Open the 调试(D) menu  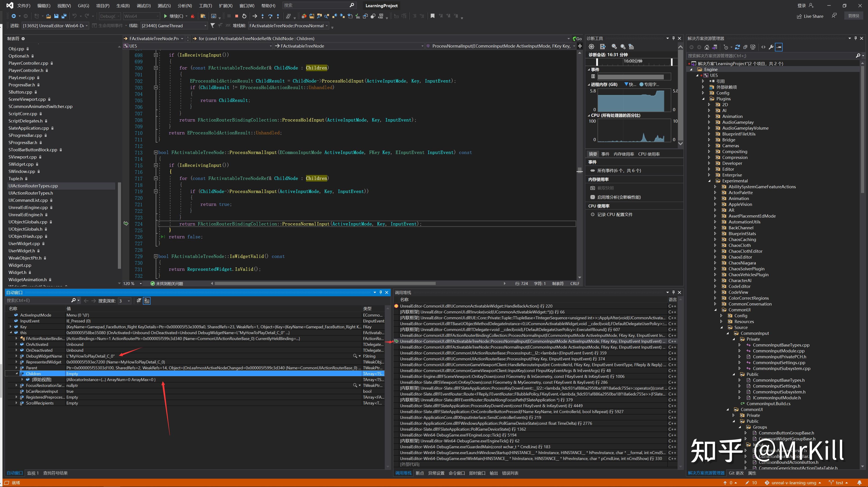[x=144, y=5]
